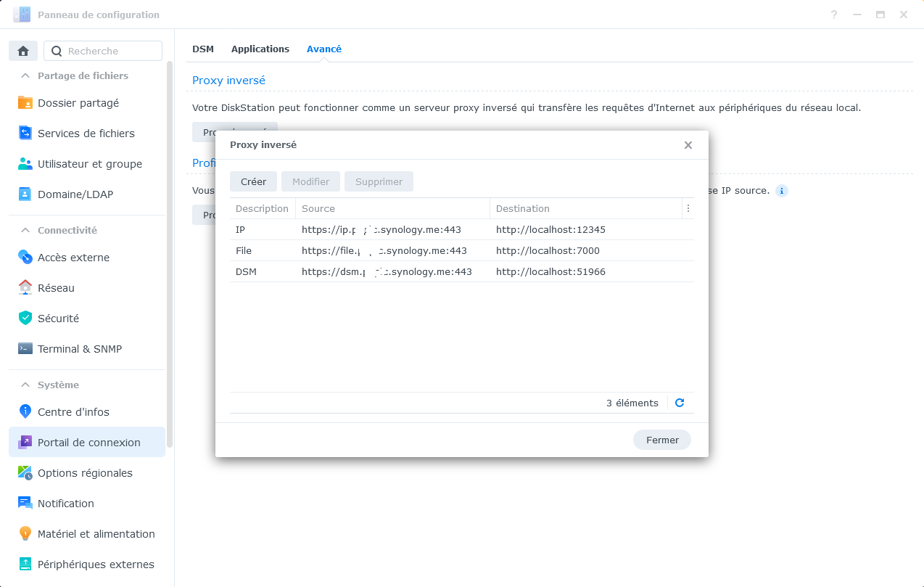Viewport: 924px width, 587px height.
Task: Click destination http://localhost:51966
Action: [550, 272]
